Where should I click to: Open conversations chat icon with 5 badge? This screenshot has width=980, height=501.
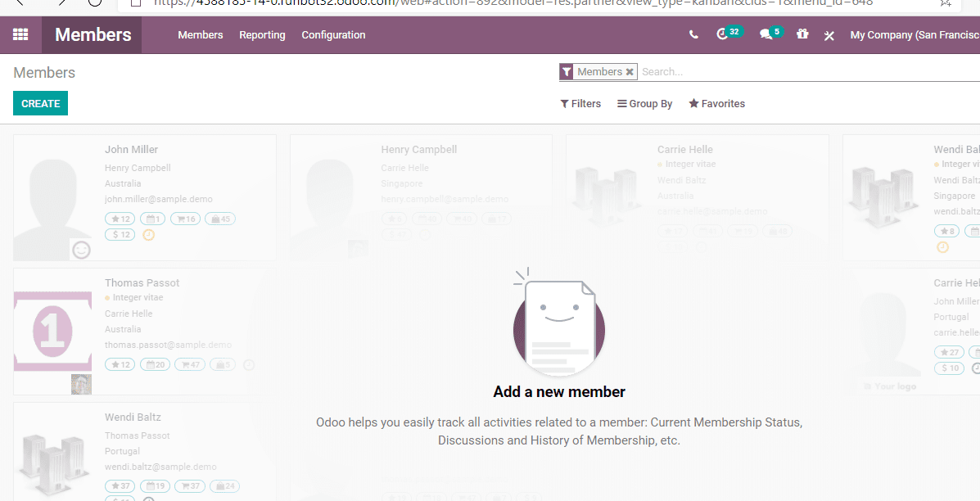point(770,34)
